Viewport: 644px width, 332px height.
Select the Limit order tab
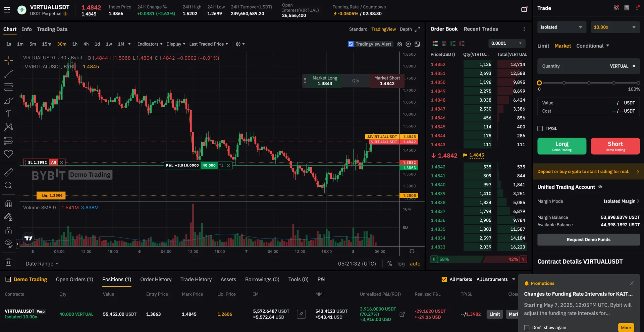coord(543,46)
